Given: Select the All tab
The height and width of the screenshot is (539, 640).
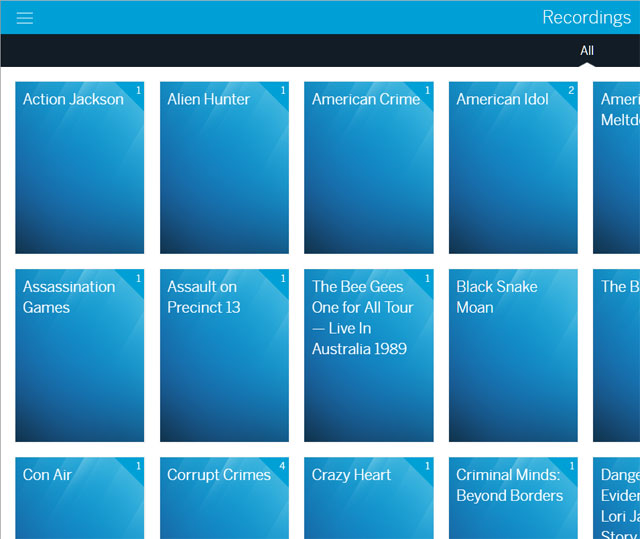Looking at the screenshot, I should (x=587, y=51).
